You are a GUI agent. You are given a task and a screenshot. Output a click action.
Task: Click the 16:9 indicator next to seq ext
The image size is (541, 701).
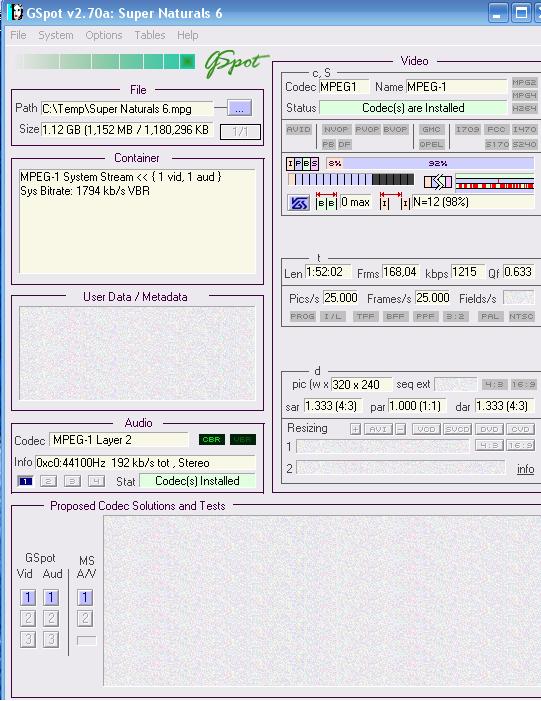(x=523, y=384)
